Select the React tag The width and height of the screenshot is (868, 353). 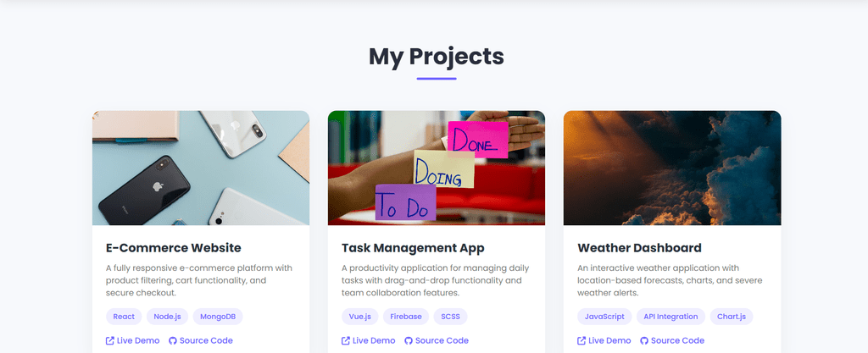124,317
